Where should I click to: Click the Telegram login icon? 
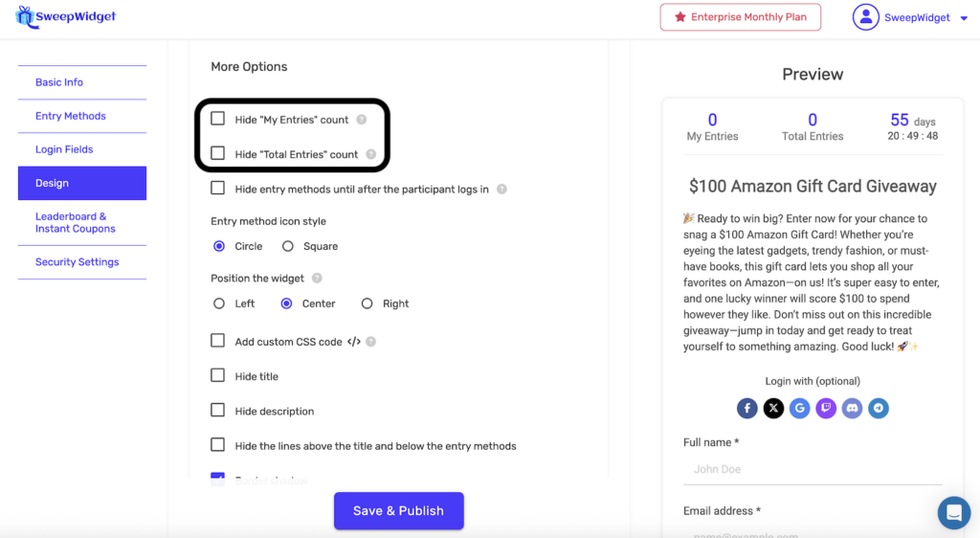879,409
